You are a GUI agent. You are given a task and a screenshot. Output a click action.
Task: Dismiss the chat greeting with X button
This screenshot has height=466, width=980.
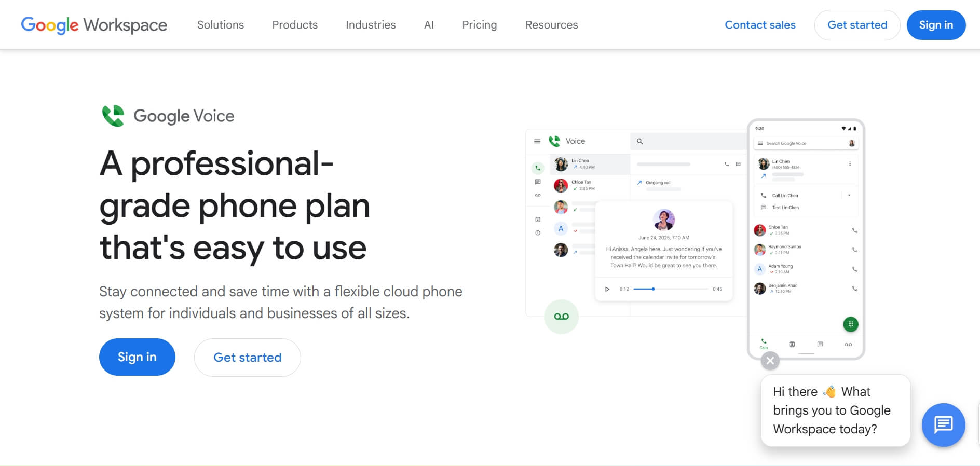coord(770,361)
